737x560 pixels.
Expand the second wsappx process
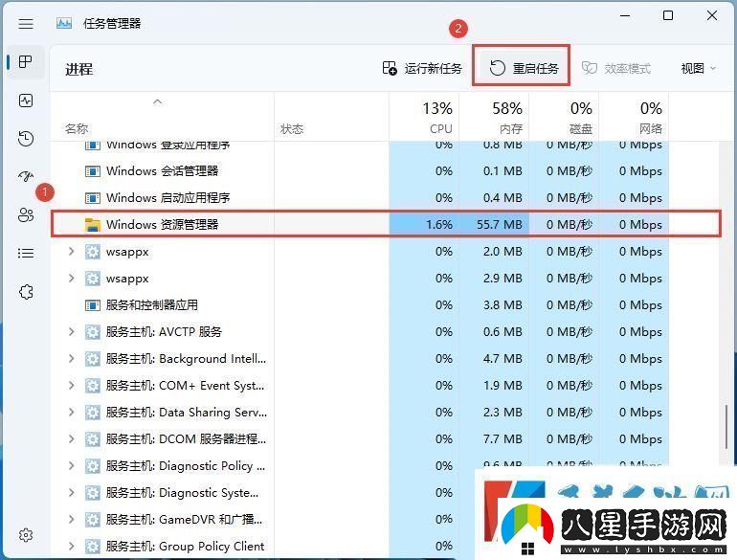(71, 279)
